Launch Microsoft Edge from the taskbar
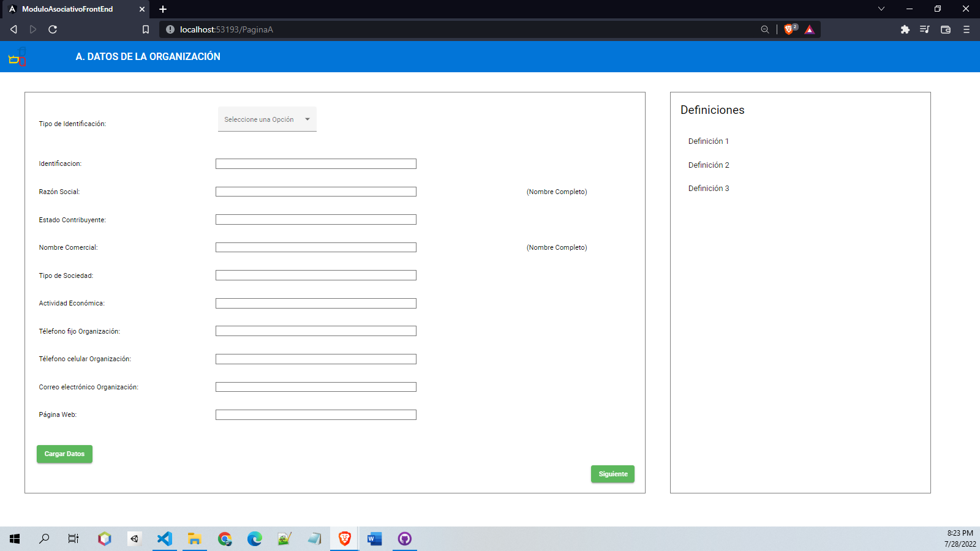 pos(255,539)
